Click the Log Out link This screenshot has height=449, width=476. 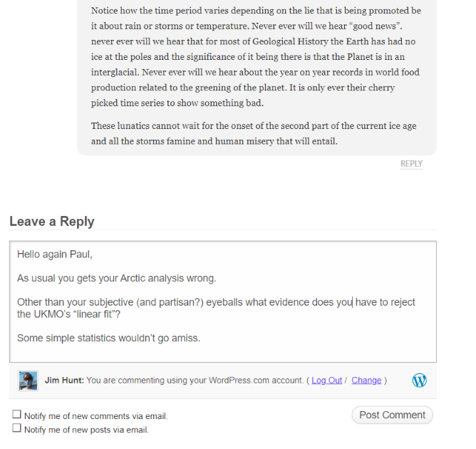pyautogui.click(x=326, y=381)
